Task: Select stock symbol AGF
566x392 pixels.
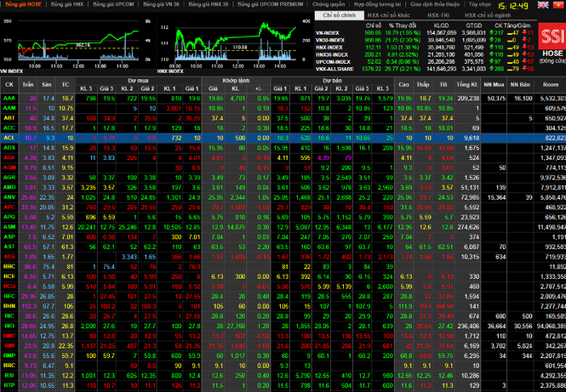Action: pos(9,157)
